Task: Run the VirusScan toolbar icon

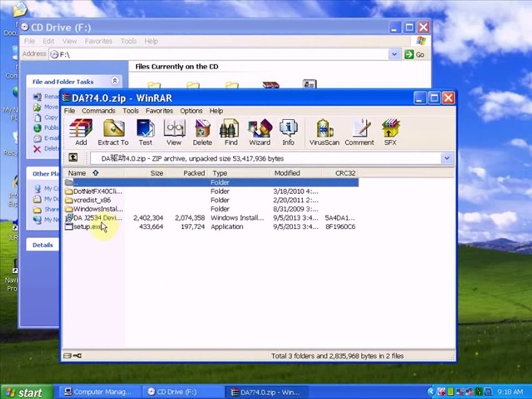Action: click(324, 132)
